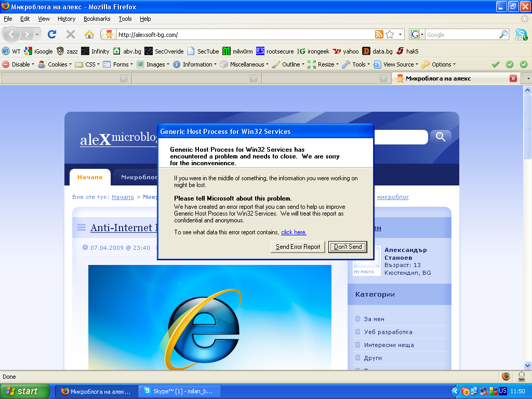
Task: Open the View Source developer toolbar menu
Action: coord(395,64)
